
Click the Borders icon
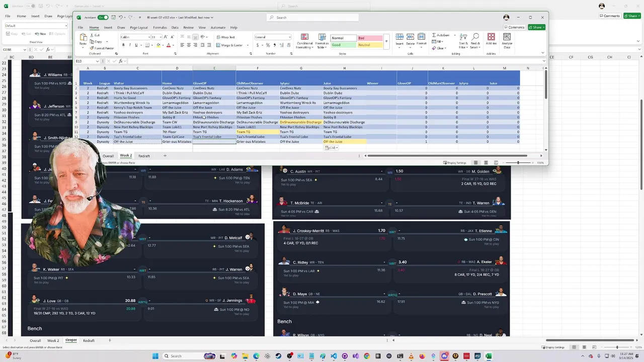point(147,45)
